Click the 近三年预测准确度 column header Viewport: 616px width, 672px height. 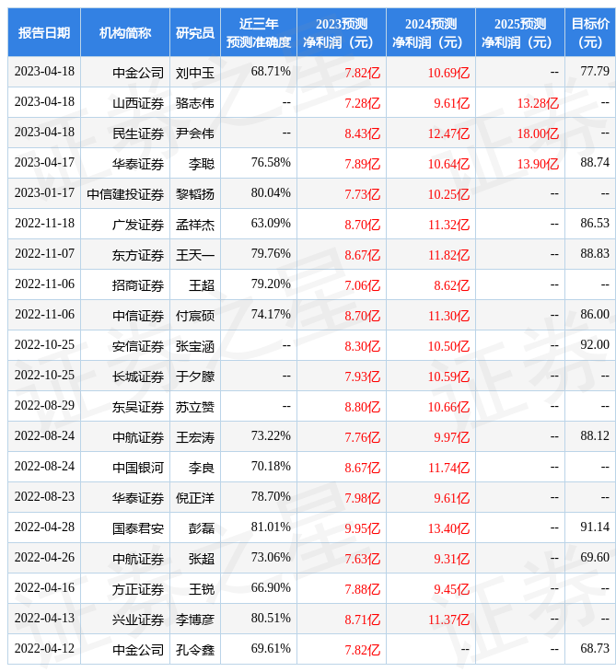[259, 32]
